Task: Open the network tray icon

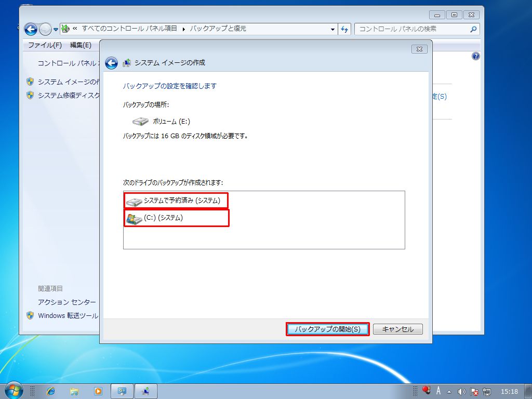Action: (486, 392)
